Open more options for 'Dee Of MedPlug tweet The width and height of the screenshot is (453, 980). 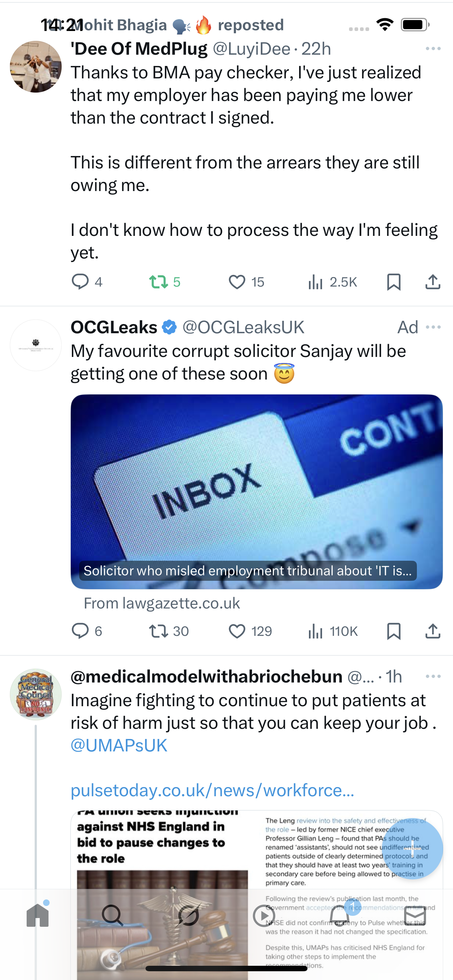433,49
